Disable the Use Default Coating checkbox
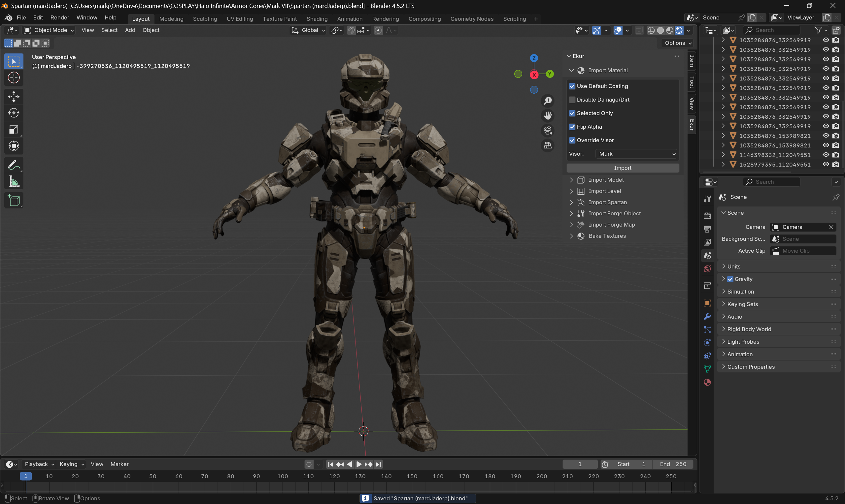This screenshot has height=504, width=845. click(572, 86)
